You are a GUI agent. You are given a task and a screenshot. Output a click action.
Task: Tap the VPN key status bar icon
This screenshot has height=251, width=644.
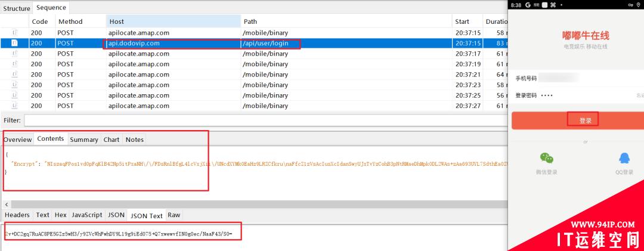631,5
